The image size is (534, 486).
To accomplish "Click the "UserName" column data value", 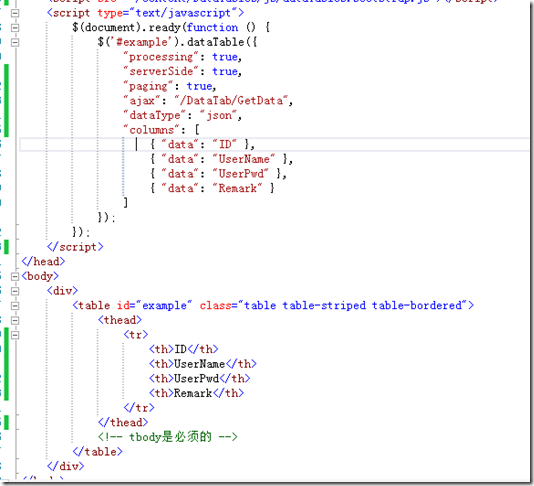I will coord(244,159).
